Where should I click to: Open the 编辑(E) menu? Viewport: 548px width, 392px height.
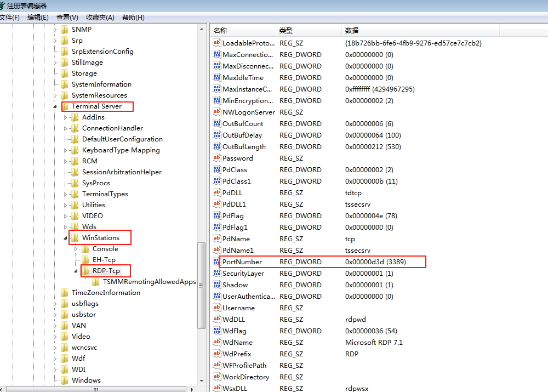38,18
